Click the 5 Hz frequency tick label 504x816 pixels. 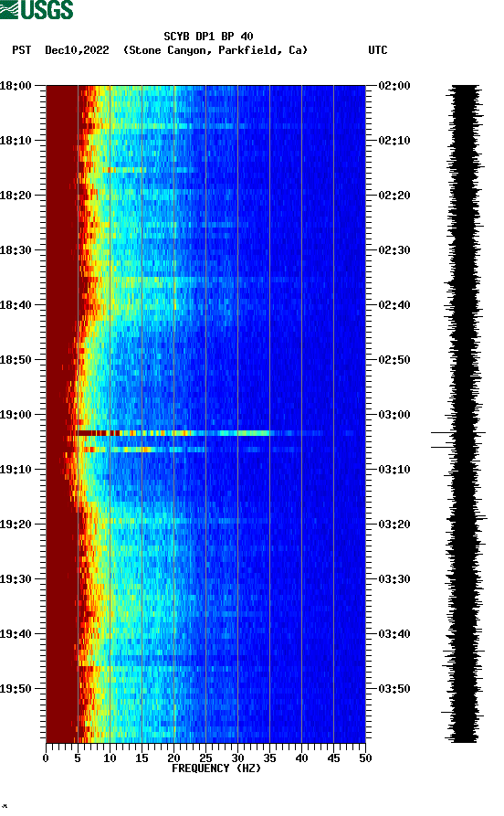(78, 758)
